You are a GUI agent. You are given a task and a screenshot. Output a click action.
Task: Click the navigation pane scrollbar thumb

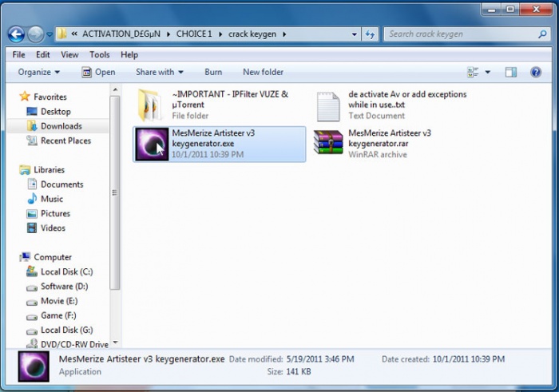[115, 192]
